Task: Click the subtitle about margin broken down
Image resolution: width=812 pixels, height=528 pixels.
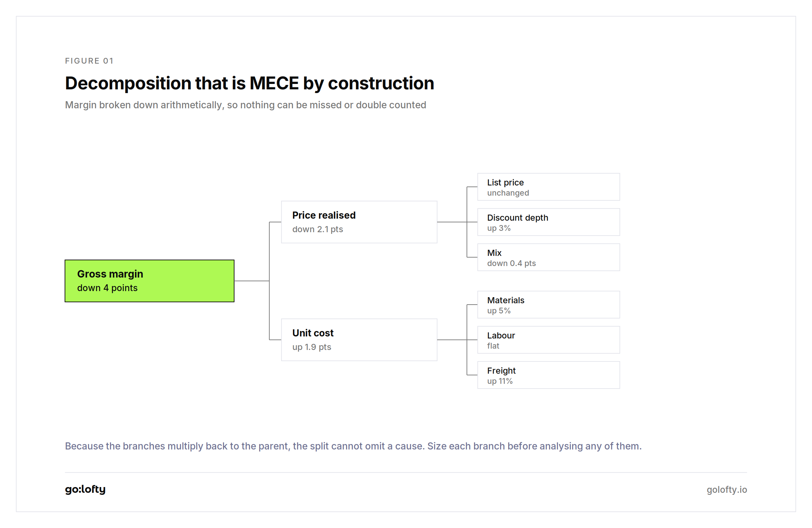Action: (x=245, y=105)
